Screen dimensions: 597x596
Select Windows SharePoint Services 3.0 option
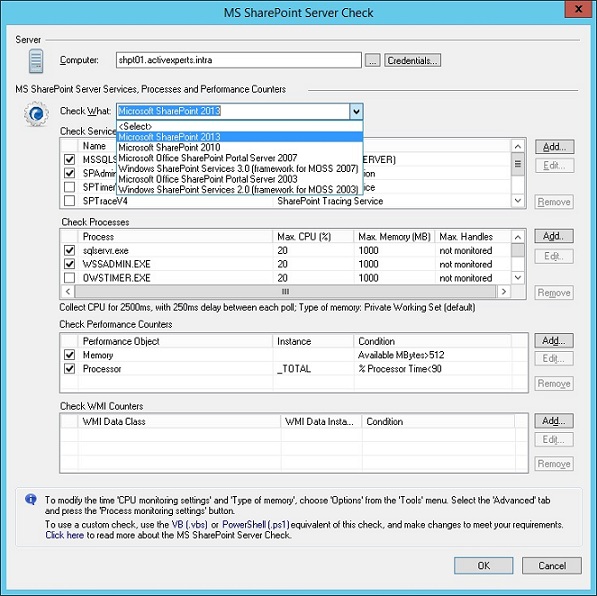[x=240, y=168]
